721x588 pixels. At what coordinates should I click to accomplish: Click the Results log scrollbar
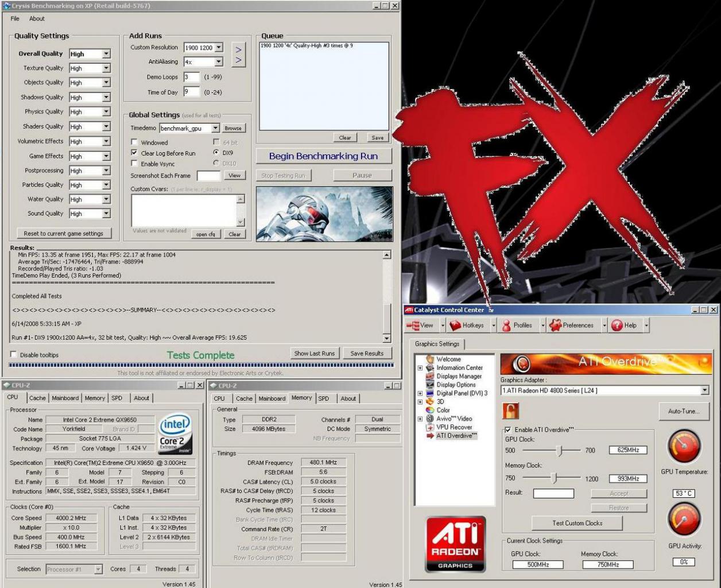coord(386,296)
